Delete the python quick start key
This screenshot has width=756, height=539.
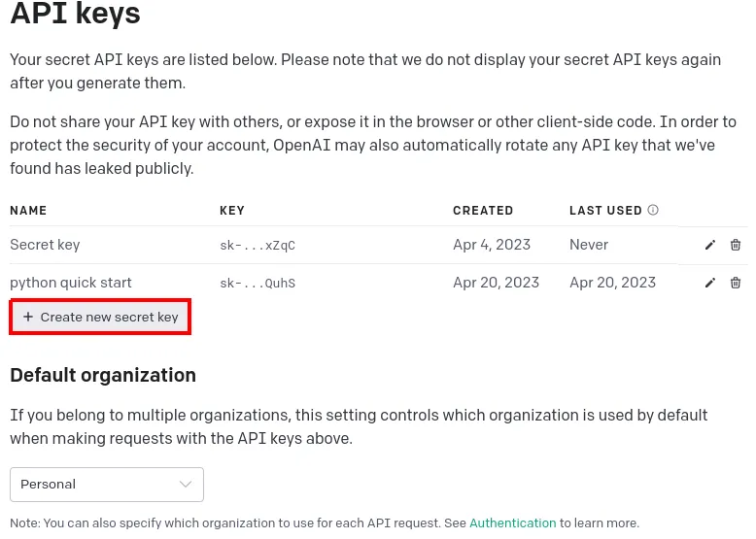[736, 283]
